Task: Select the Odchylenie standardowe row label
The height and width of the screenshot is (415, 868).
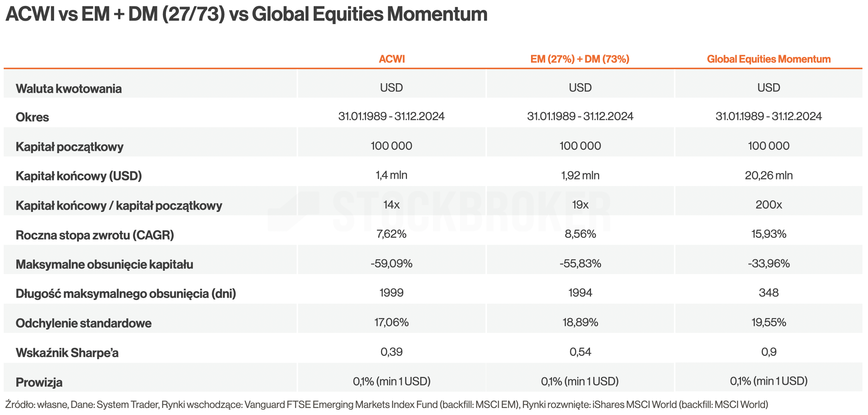Action: (x=83, y=323)
